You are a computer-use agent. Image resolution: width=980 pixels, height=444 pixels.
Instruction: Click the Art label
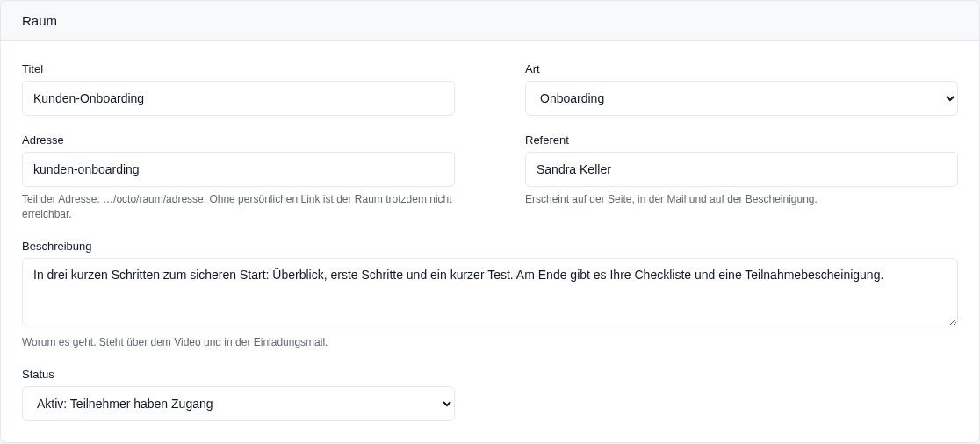point(532,68)
